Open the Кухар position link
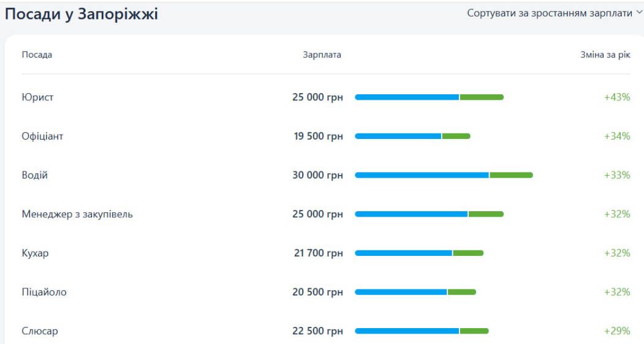This screenshot has width=644, height=344. (35, 253)
